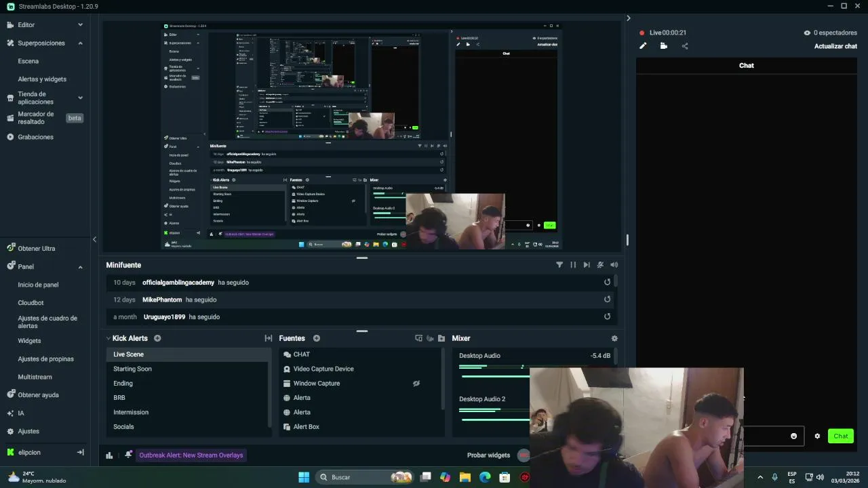The image size is (868, 488).
Task: Click logout arrow next to elipcion
Action: click(80, 452)
